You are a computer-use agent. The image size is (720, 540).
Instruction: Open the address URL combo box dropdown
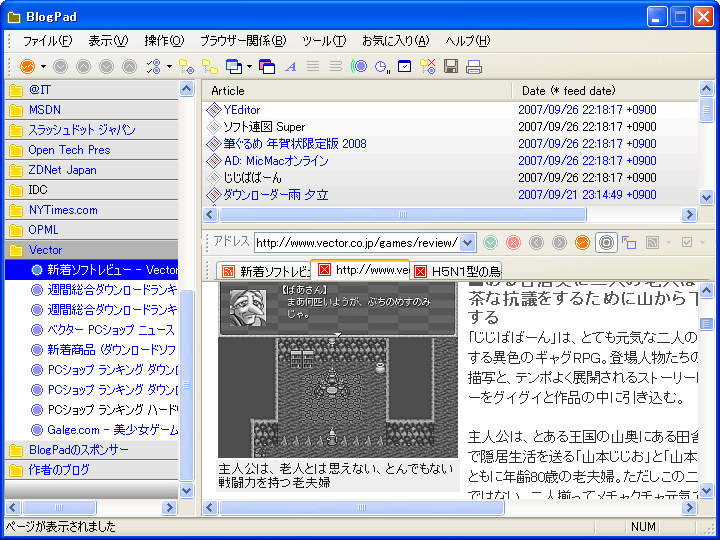467,242
